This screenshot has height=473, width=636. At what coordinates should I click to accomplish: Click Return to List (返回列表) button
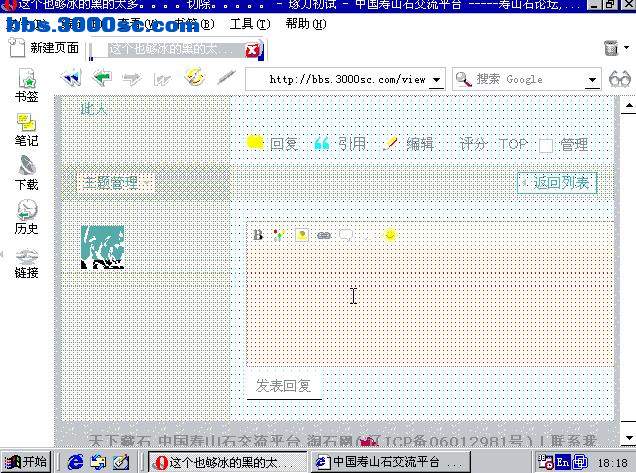pyautogui.click(x=557, y=183)
